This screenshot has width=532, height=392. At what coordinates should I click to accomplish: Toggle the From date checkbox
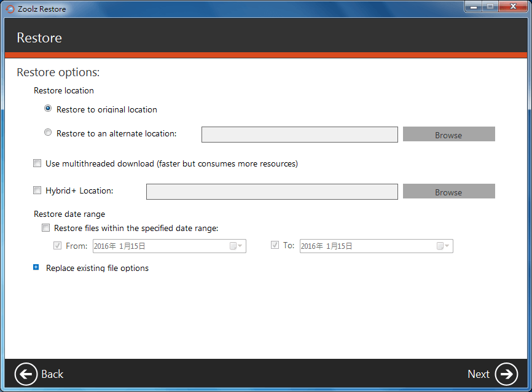pyautogui.click(x=58, y=245)
